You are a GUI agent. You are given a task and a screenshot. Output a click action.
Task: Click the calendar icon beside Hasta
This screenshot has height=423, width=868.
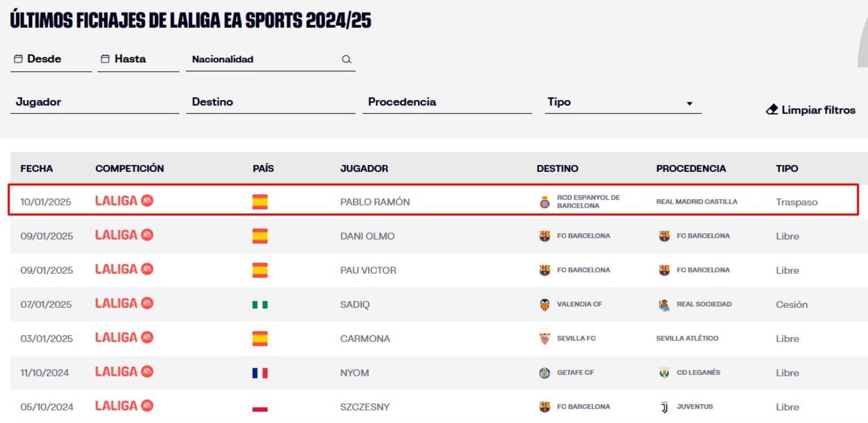pos(105,59)
